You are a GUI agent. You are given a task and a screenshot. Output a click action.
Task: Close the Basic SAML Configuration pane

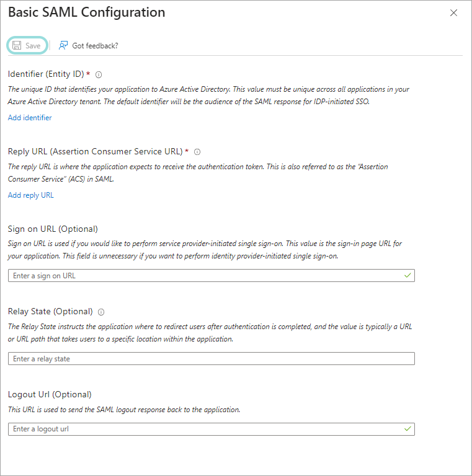(453, 13)
